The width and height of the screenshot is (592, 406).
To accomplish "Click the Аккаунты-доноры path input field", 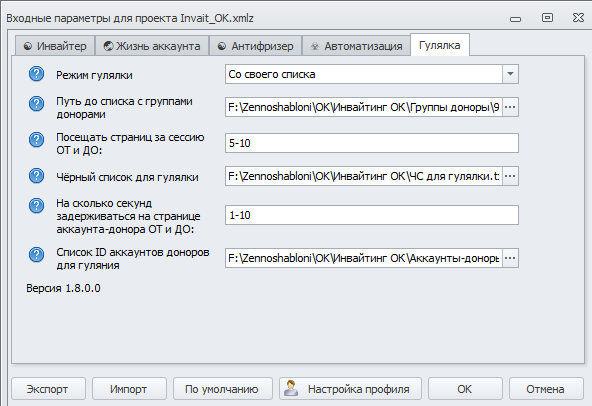I will (x=364, y=258).
